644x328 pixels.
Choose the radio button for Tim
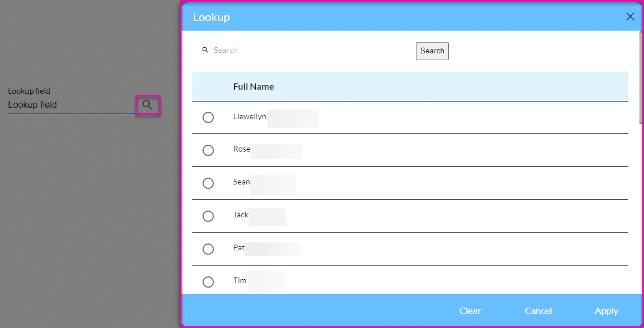(208, 282)
